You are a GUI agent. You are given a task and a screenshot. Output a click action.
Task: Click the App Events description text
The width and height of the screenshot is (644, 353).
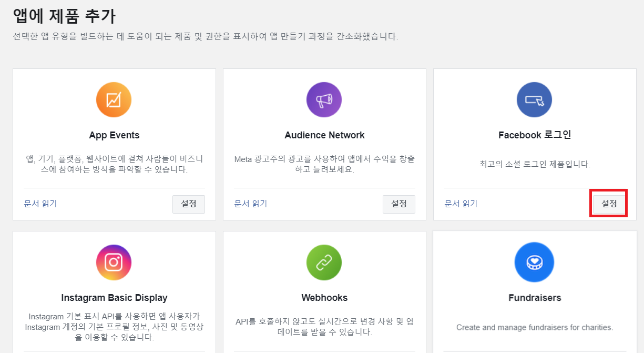tap(114, 164)
